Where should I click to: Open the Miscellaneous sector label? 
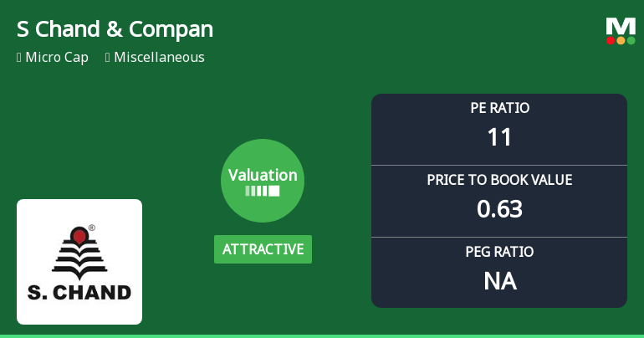[x=159, y=58]
